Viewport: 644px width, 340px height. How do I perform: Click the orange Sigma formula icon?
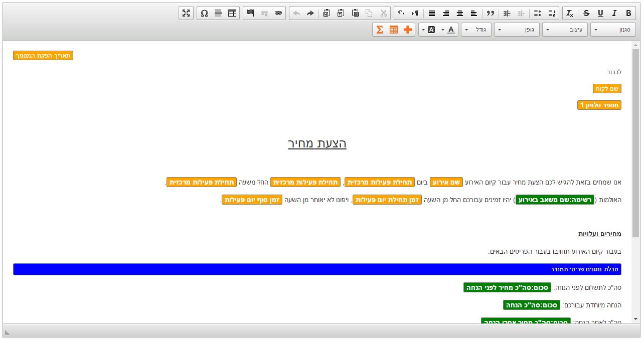tap(380, 30)
